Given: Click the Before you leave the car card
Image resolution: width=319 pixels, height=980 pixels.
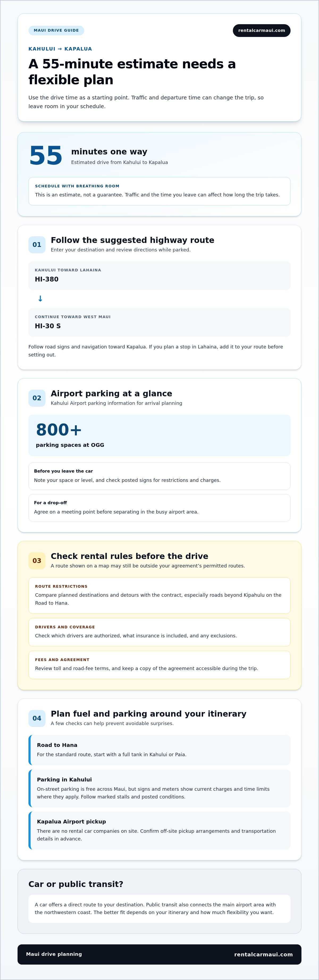Looking at the screenshot, I should [x=159, y=476].
